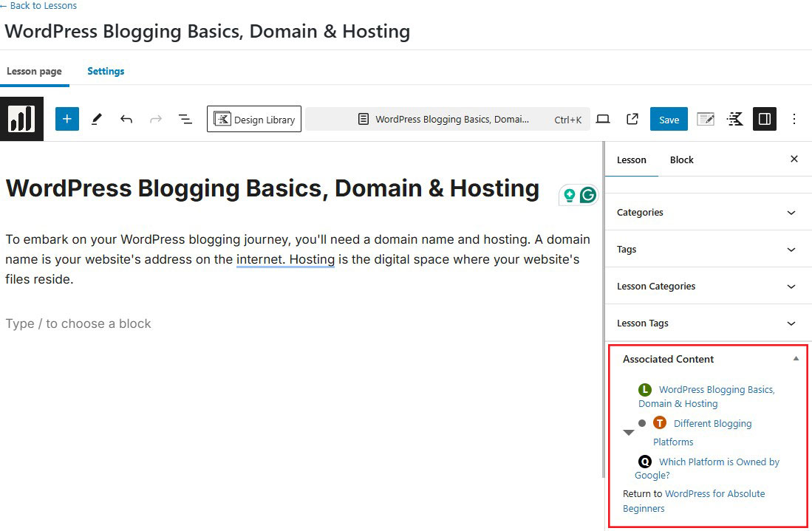Click the lesson heading in the editor
812x531 pixels.
tap(273, 188)
